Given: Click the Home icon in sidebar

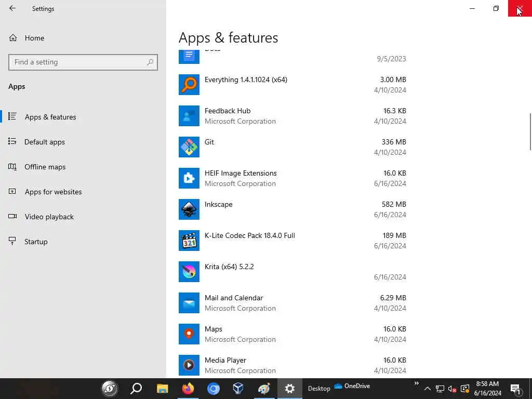Looking at the screenshot, I should click(13, 37).
